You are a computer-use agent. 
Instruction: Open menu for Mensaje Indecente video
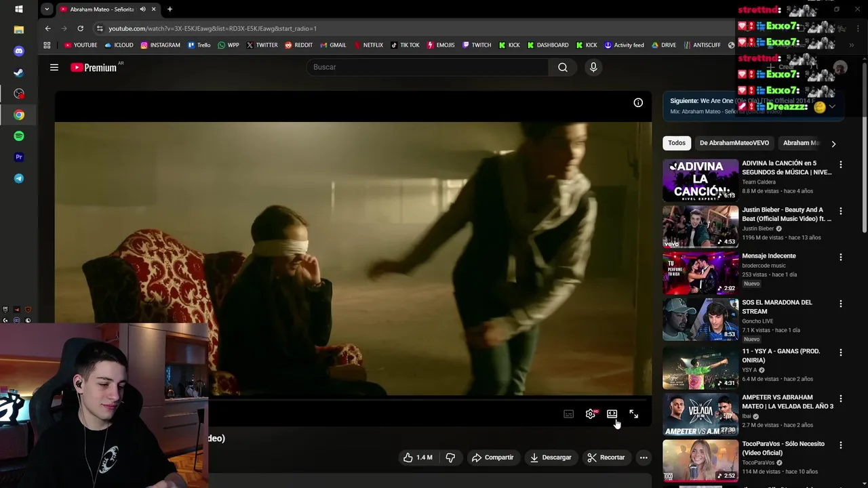coord(841,258)
